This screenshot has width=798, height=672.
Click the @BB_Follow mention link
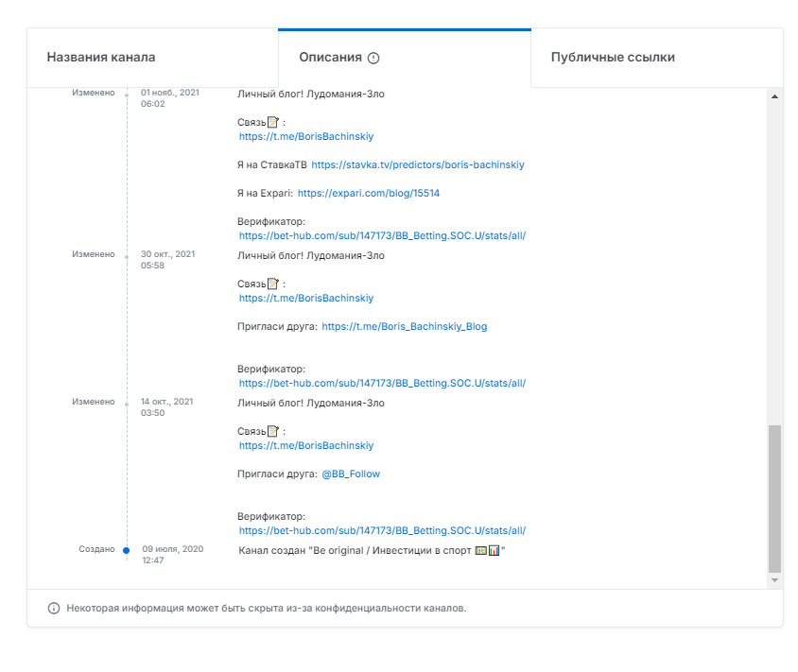coord(351,474)
